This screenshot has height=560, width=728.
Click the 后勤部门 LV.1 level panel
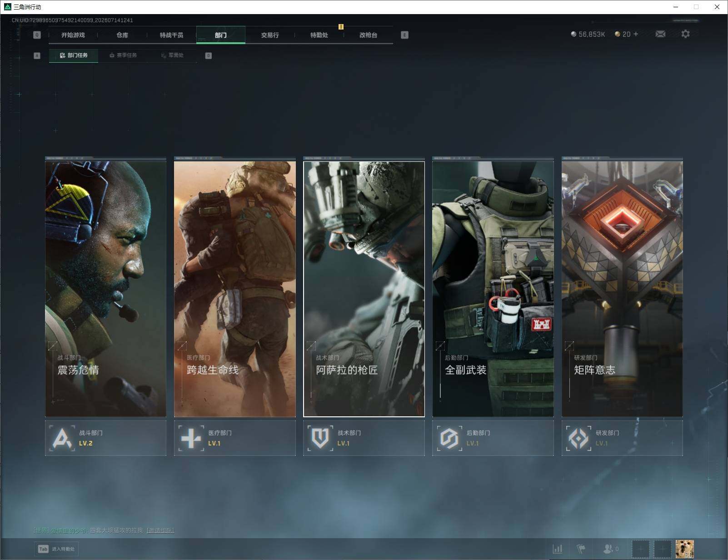coord(493,438)
